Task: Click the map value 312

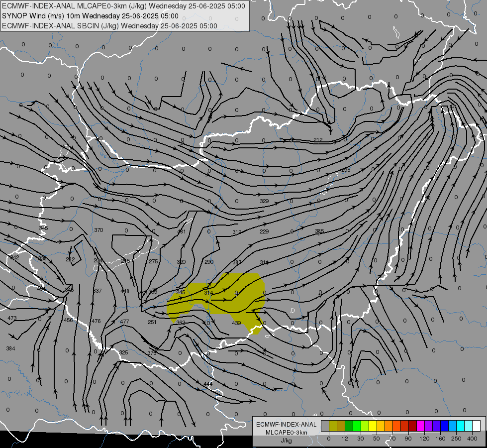Action: 237,232
